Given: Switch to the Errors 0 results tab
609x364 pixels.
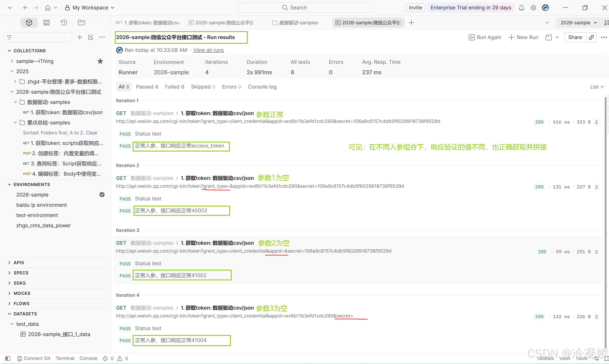Looking at the screenshot, I should [x=231, y=87].
